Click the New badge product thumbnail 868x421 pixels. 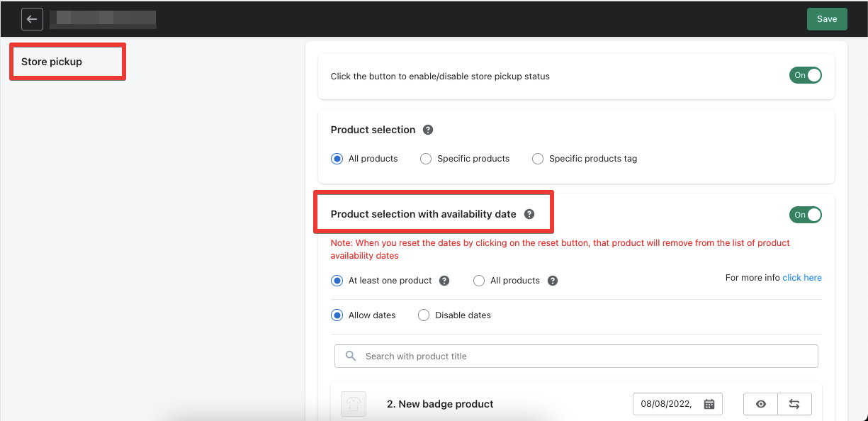354,404
